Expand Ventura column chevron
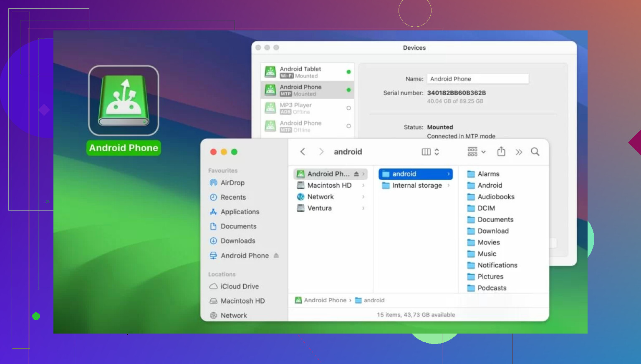 coord(363,208)
